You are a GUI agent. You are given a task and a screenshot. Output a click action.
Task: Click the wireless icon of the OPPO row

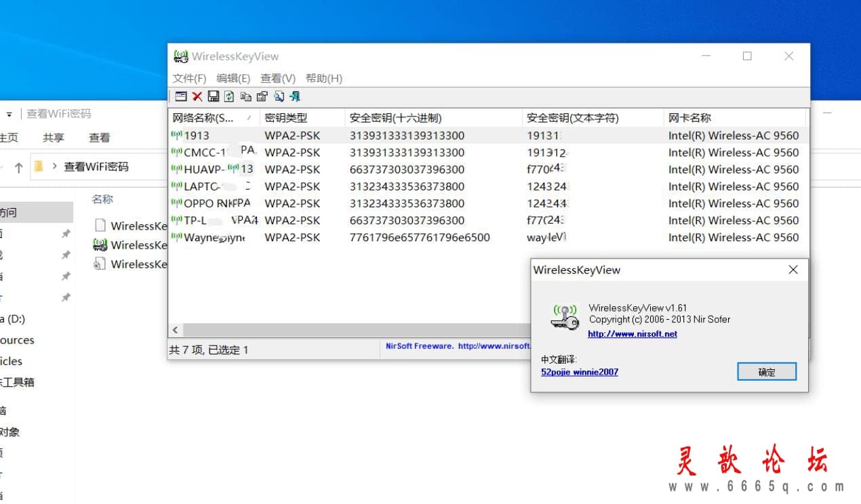click(x=177, y=203)
